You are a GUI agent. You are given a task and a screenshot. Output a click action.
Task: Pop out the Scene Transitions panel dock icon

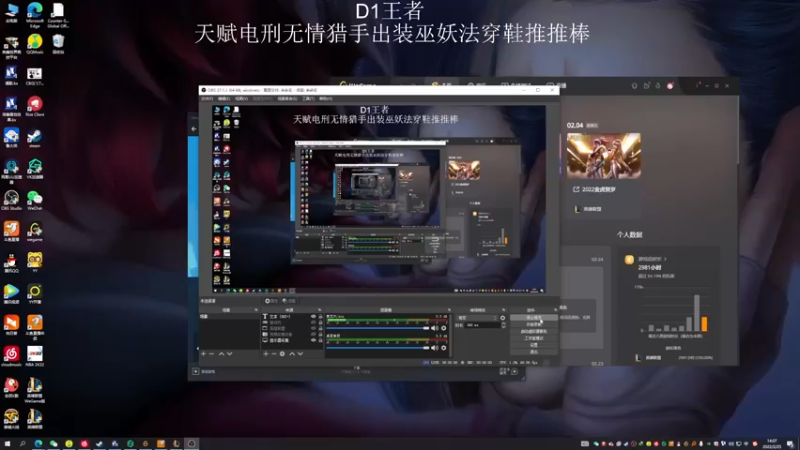(x=504, y=310)
